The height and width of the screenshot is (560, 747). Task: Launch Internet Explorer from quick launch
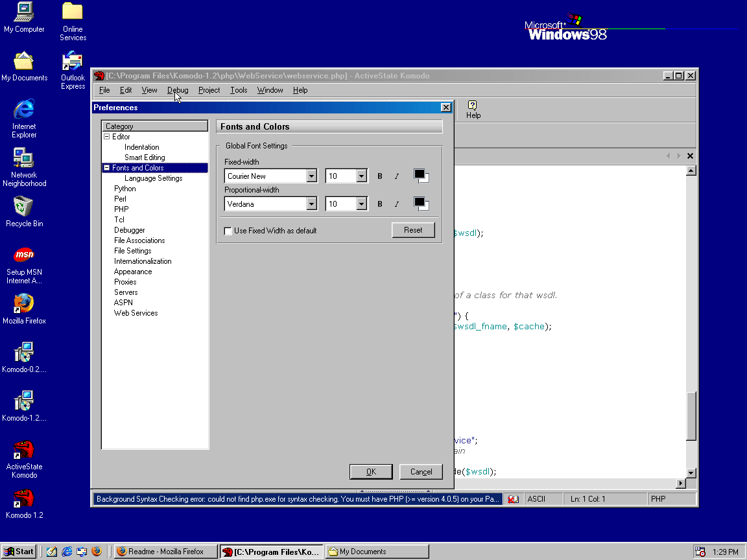pyautogui.click(x=67, y=552)
